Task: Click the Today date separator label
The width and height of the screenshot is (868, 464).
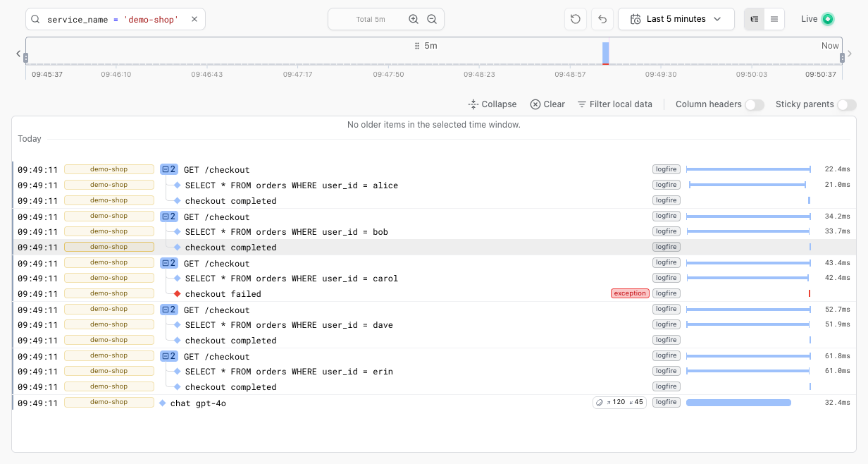Action: pos(30,139)
